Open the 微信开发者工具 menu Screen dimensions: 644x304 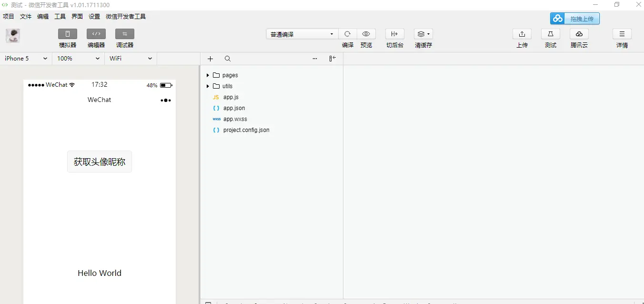pos(126,16)
